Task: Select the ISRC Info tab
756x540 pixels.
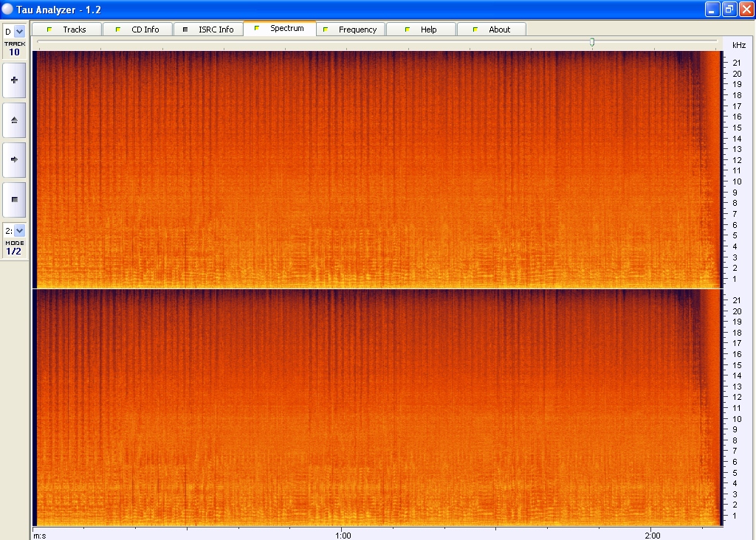Action: point(208,30)
